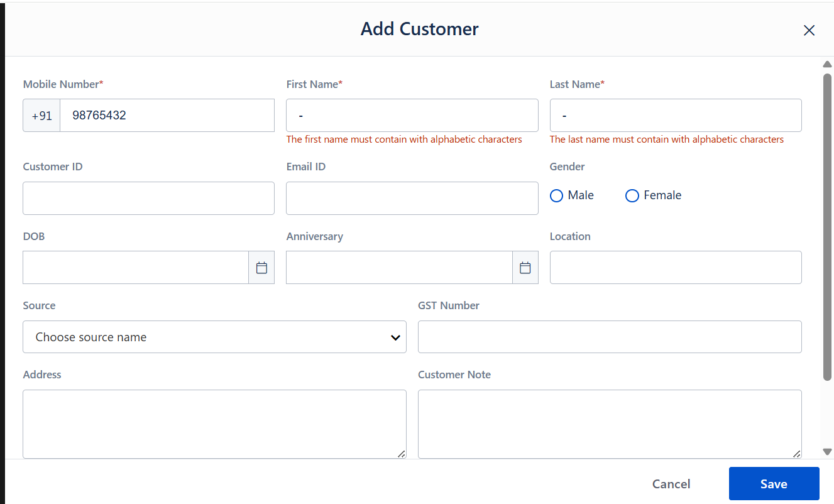Open the Choose source name dropdown
Screen dimensions: 834x504
pyautogui.click(x=214, y=337)
